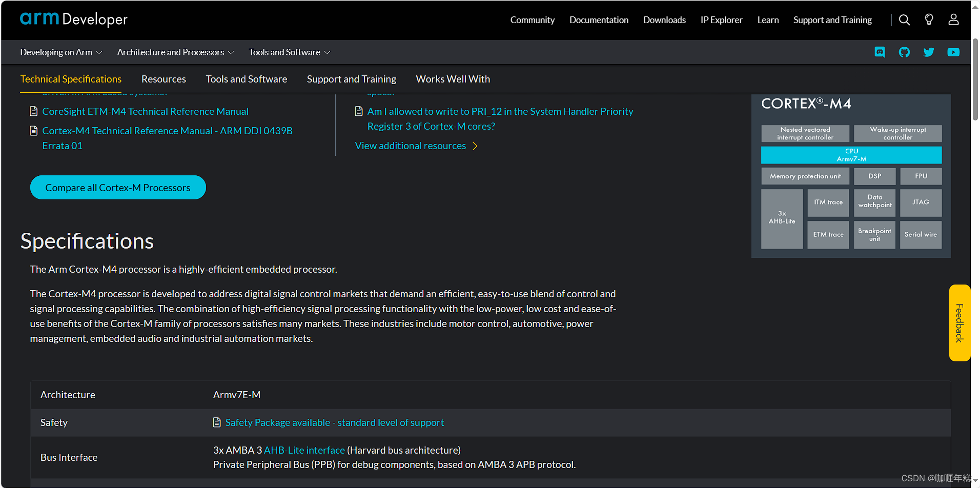Switch to Support and Training tab
Image resolution: width=980 pixels, height=488 pixels.
[352, 79]
